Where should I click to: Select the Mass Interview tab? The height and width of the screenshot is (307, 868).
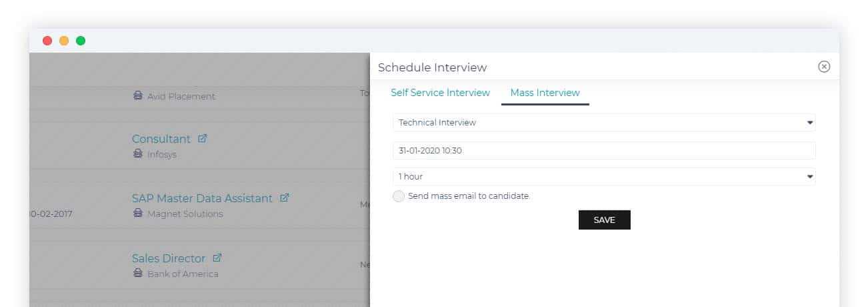click(x=545, y=93)
